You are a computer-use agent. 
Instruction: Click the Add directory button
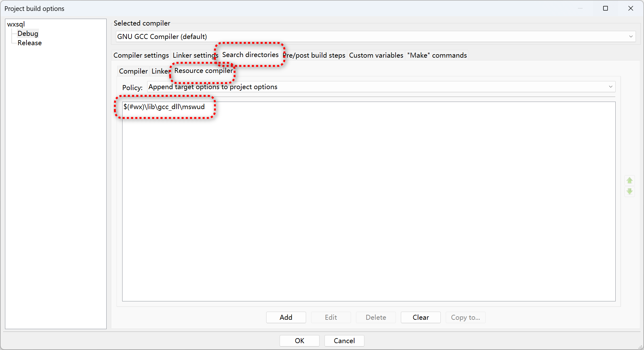pos(286,317)
